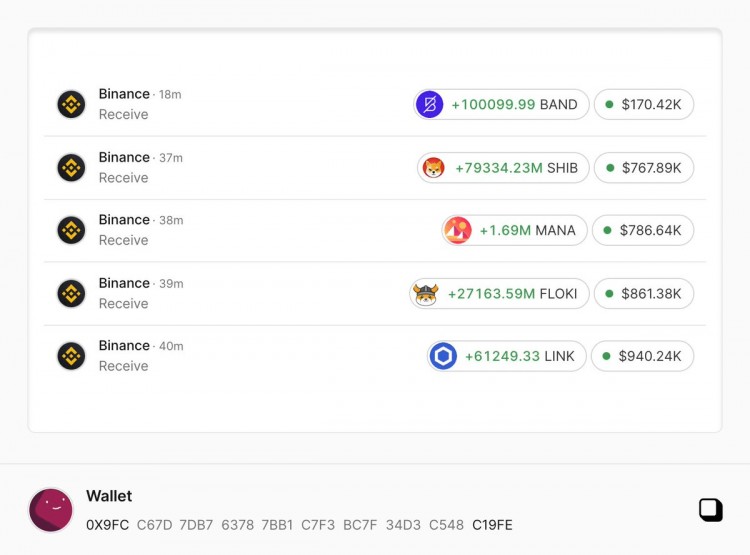The width and height of the screenshot is (750, 555).
Task: Click the 37m timestamp
Action: pos(171,158)
